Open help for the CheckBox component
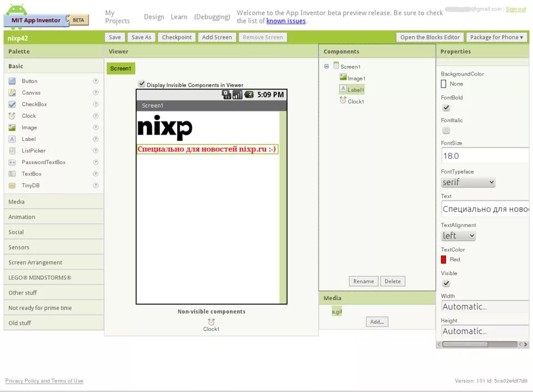 pyautogui.click(x=96, y=104)
